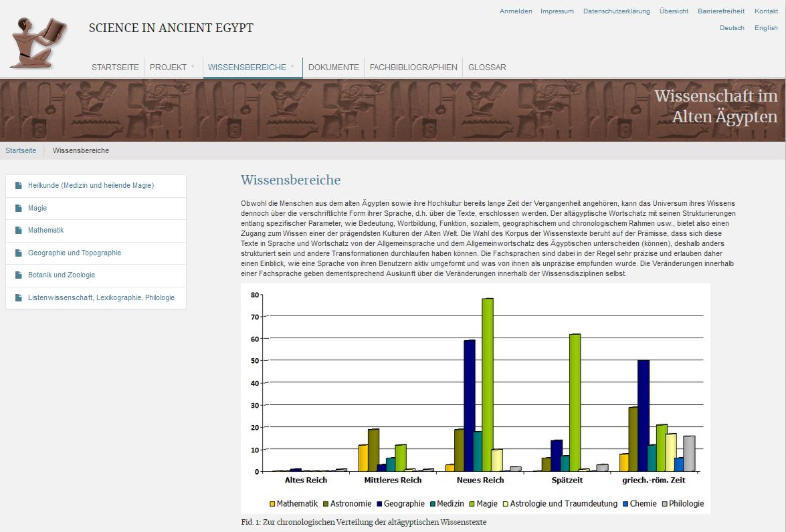
Task: Open the Barrierefreiheit page
Action: [x=720, y=11]
